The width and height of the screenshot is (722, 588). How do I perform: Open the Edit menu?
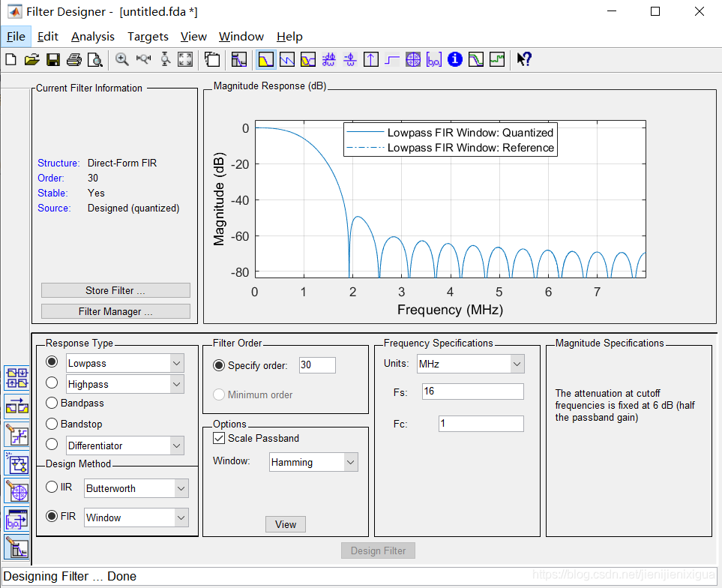(x=48, y=37)
